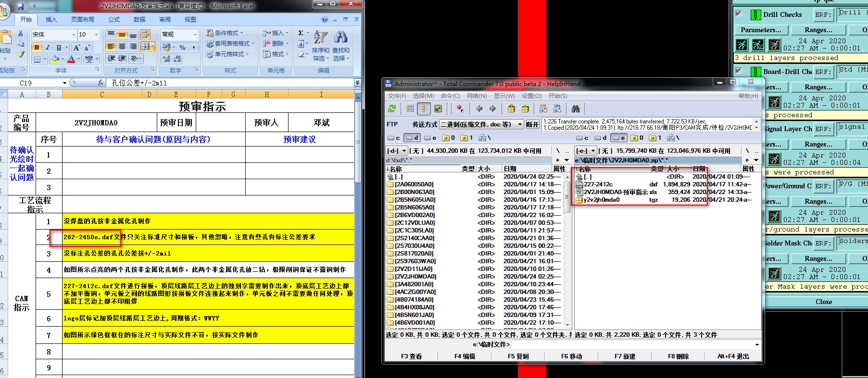Click Total Commander back arrow icon
Image resolution: width=868 pixels, height=378 pixels.
[x=479, y=109]
